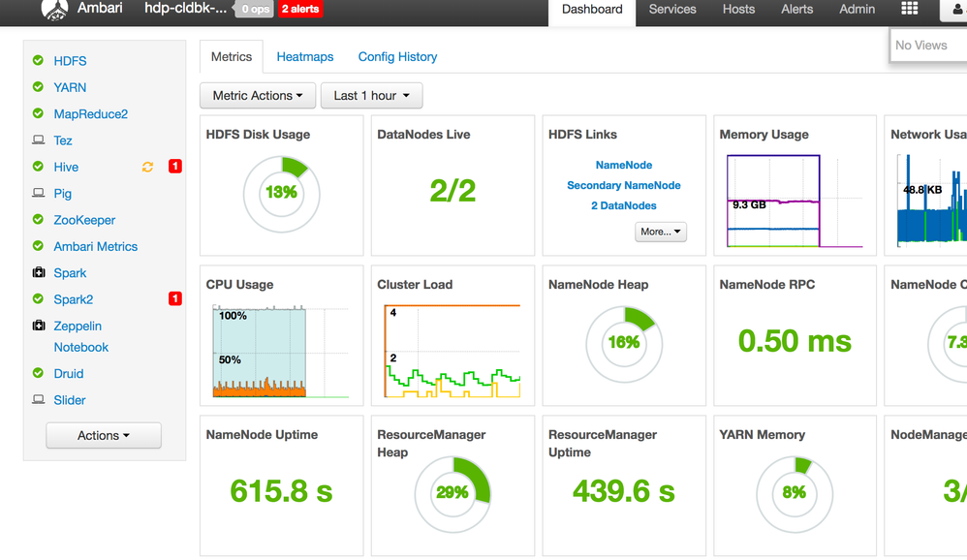Image resolution: width=967 pixels, height=560 pixels.
Task: Open the Druid service link
Action: pyautogui.click(x=69, y=374)
